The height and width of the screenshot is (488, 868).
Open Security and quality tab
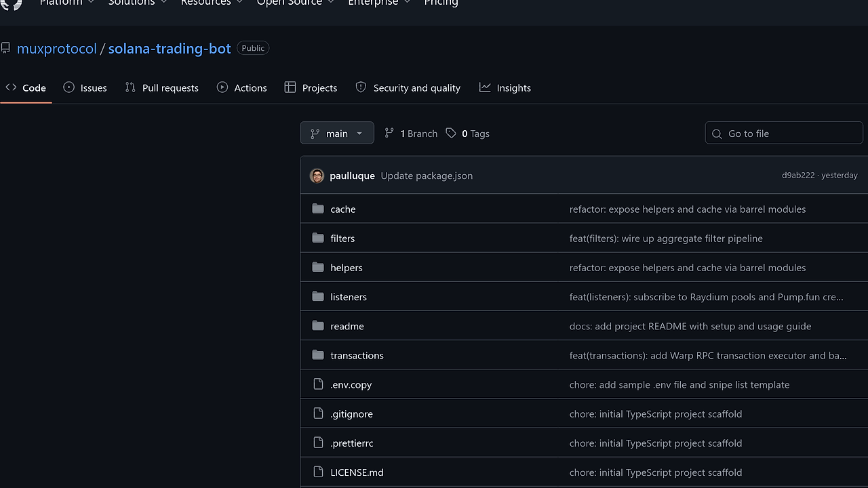[408, 88]
